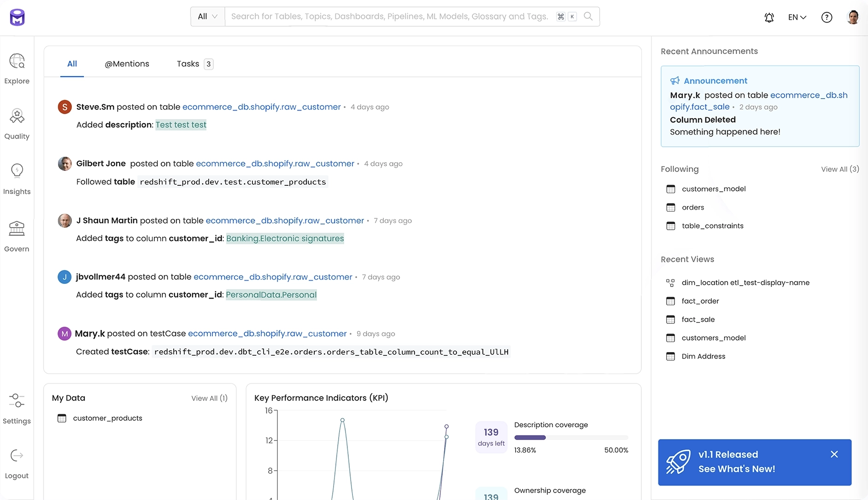Click the OpenMetadata logo icon
The image size is (868, 500).
tap(17, 18)
